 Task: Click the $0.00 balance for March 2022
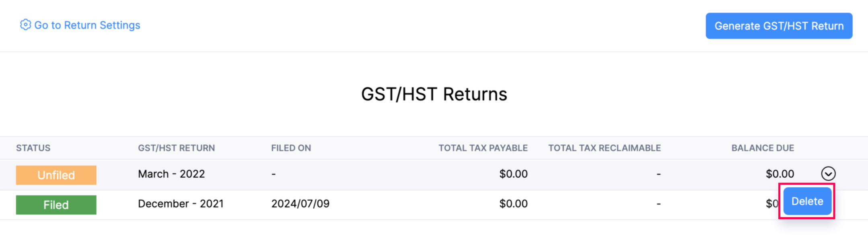[x=780, y=174]
